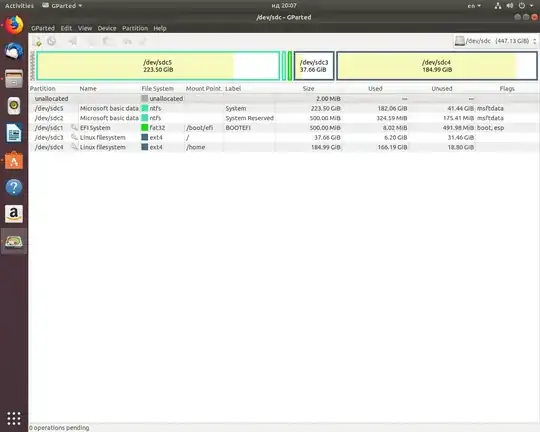Click the ext4 color swatch for /dev/sdc3

(x=145, y=137)
